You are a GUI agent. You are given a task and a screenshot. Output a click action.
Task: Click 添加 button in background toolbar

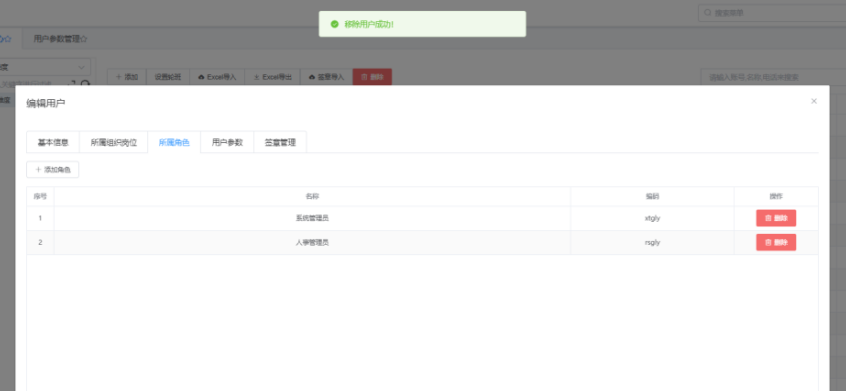(127, 77)
